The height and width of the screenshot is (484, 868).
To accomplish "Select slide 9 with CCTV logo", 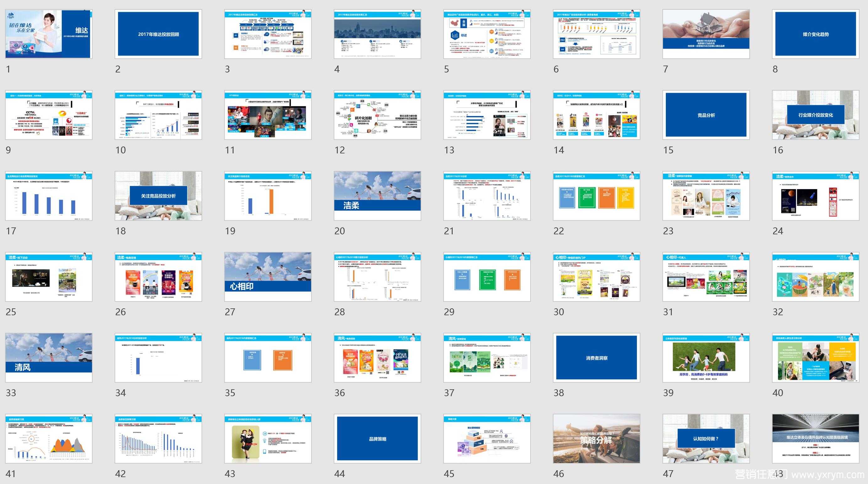I will pyautogui.click(x=49, y=115).
